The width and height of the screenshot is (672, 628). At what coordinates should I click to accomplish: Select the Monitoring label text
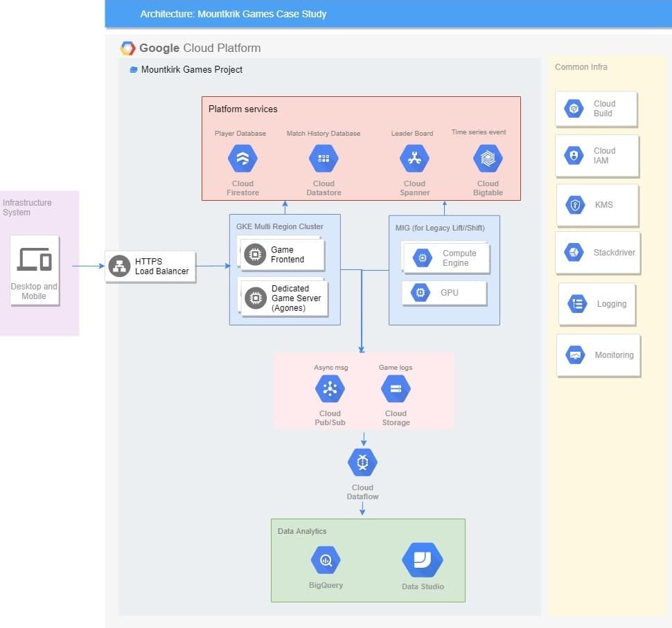pos(614,355)
